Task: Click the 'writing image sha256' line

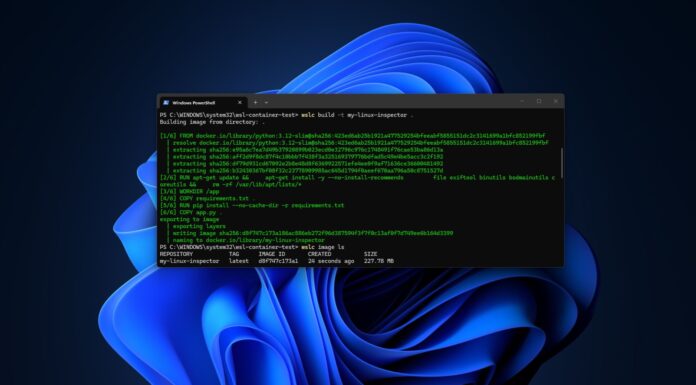Action: 313,233
